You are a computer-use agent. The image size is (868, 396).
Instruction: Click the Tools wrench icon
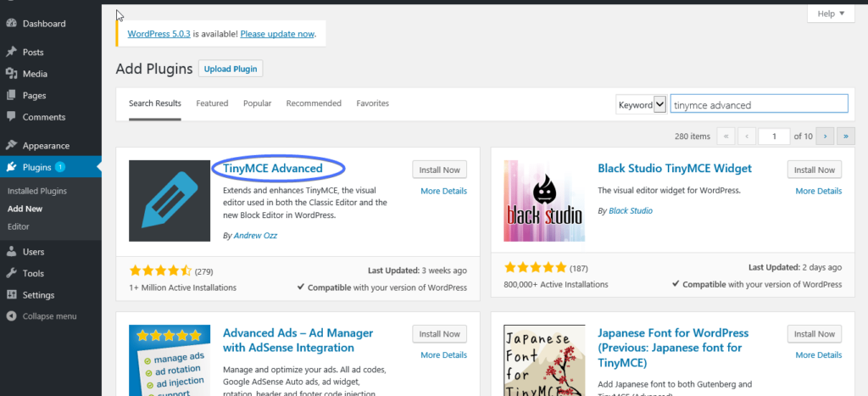coord(11,273)
